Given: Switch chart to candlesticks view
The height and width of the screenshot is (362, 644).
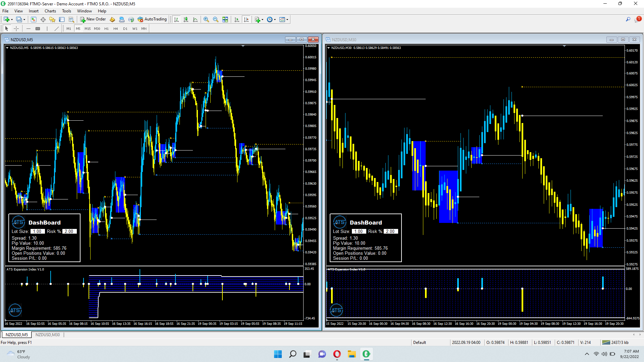Looking at the screenshot, I should tap(186, 19).
